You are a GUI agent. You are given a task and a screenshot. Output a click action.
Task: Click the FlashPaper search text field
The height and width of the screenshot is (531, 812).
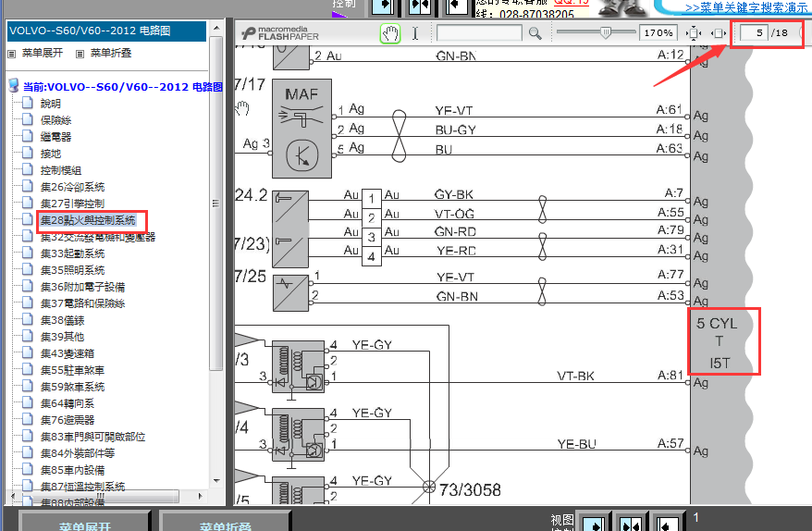(479, 33)
